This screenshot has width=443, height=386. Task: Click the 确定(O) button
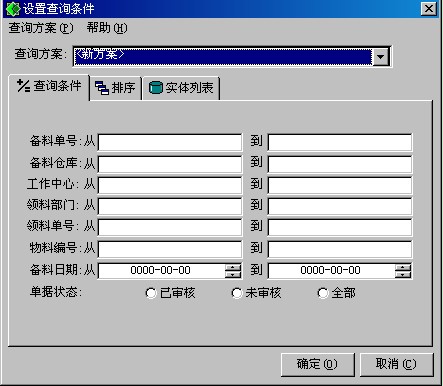(317, 364)
